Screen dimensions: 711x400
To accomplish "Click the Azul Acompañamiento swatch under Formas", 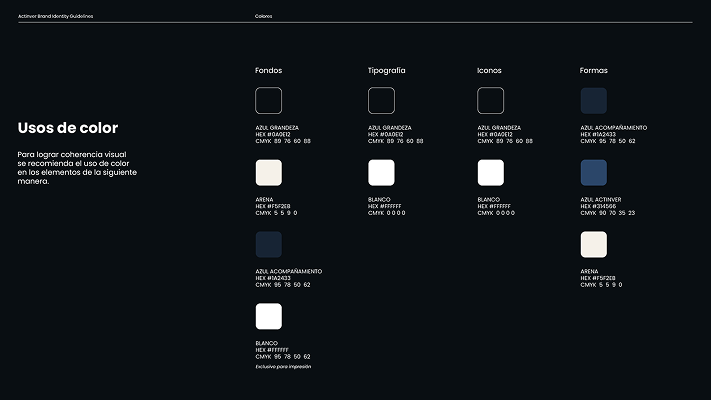I will pos(593,101).
